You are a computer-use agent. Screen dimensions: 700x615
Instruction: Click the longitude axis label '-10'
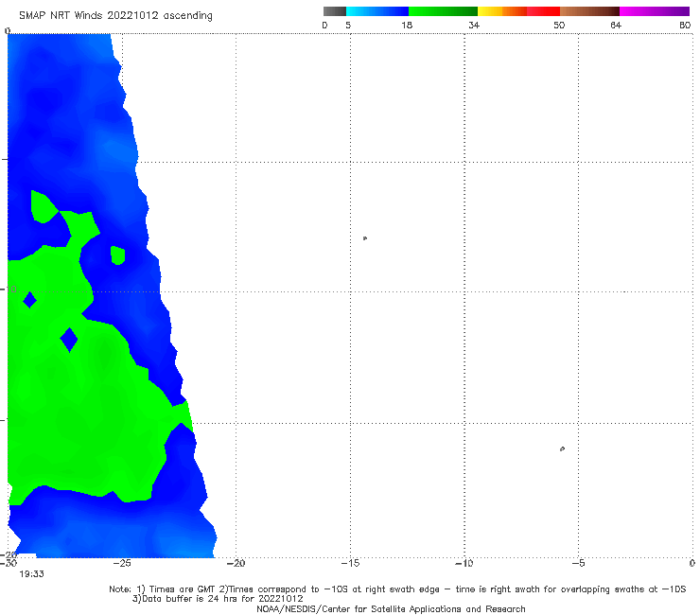pyautogui.click(x=464, y=563)
